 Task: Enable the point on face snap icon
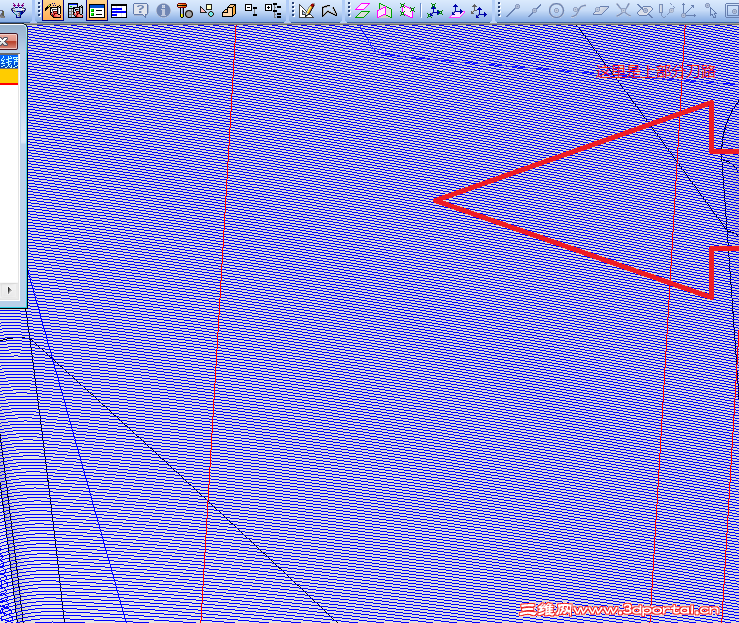[601, 10]
